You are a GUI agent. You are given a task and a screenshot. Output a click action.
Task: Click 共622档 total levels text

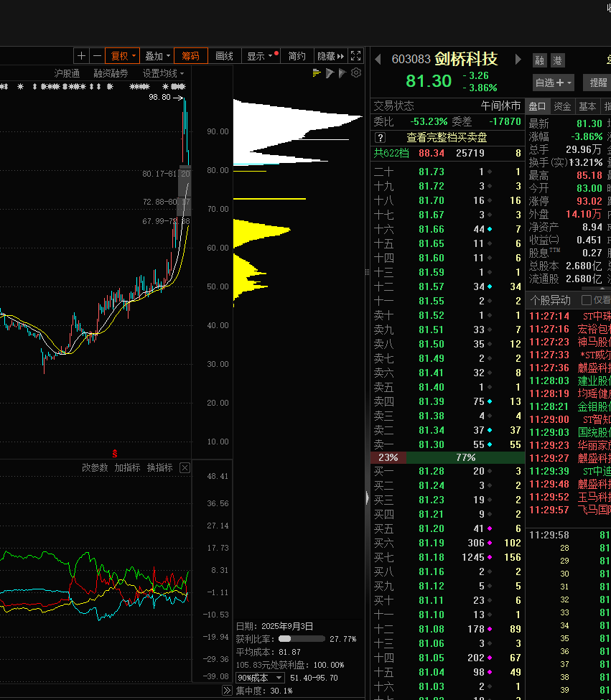coord(391,153)
